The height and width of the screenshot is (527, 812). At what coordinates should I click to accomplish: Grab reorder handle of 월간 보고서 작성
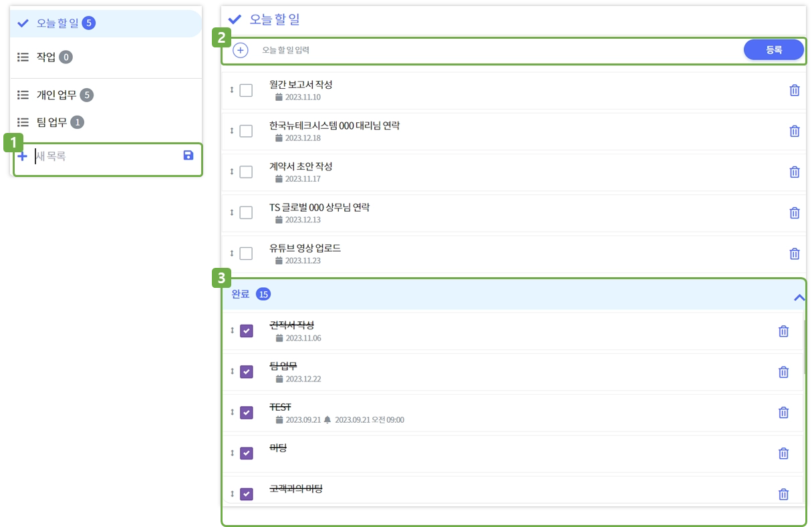[x=232, y=90]
